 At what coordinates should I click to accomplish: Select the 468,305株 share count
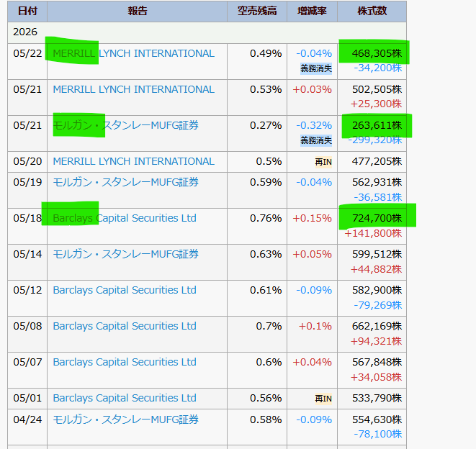[377, 53]
